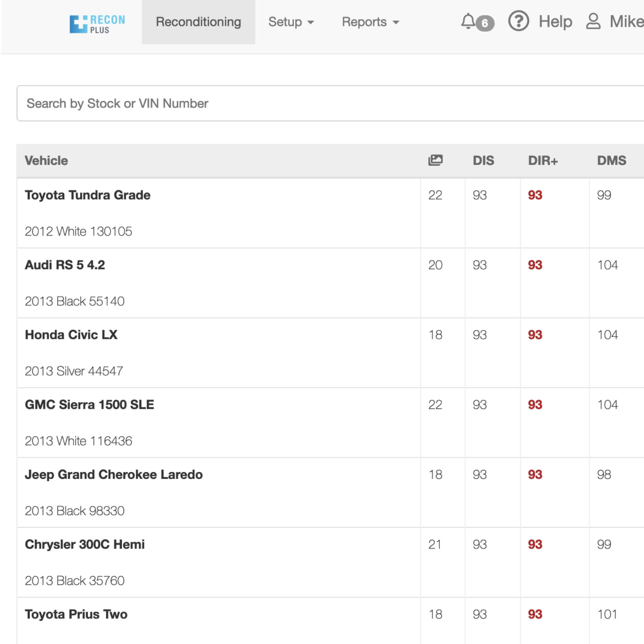644x644 pixels.
Task: Open the GMC Sierra 1500 SLE vehicle
Action: coord(90,405)
